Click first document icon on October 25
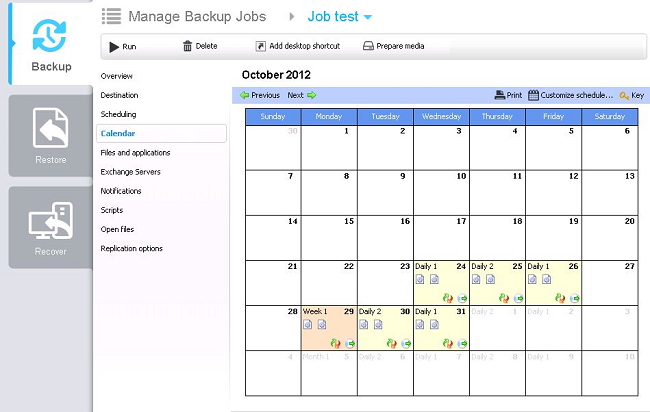The height and width of the screenshot is (412, 650). pyautogui.click(x=476, y=279)
